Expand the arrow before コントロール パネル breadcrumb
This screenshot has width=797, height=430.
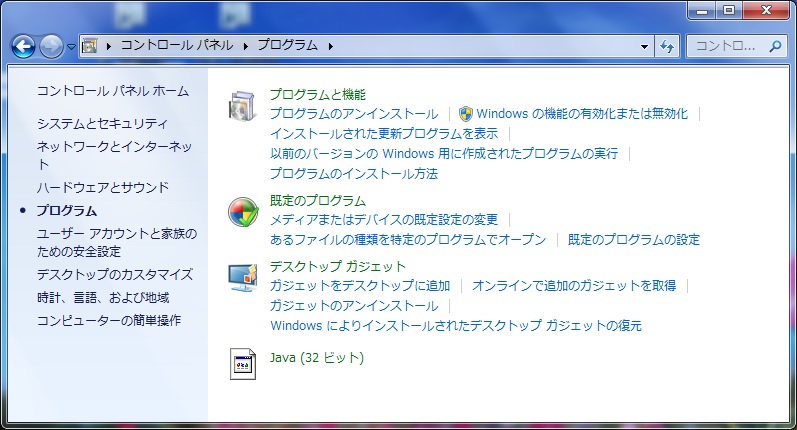coord(109,46)
